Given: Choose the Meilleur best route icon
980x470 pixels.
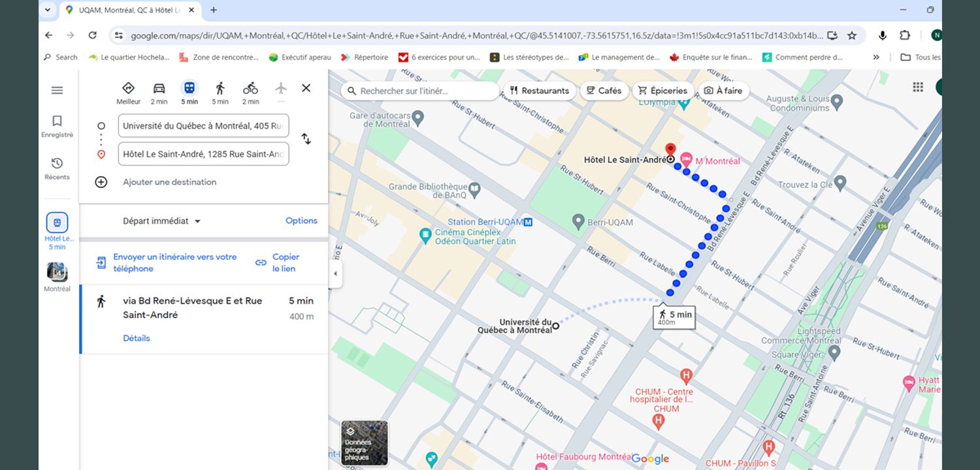Looking at the screenshot, I should pos(128,89).
